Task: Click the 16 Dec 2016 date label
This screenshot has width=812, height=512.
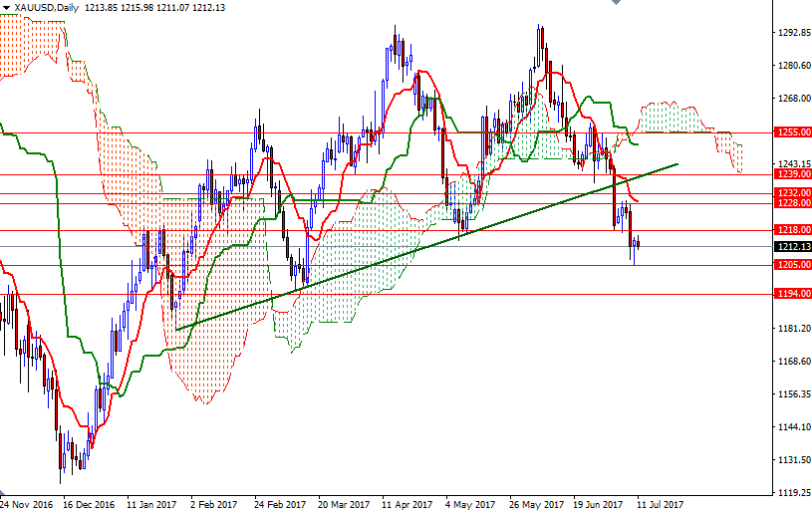Action: point(91,504)
